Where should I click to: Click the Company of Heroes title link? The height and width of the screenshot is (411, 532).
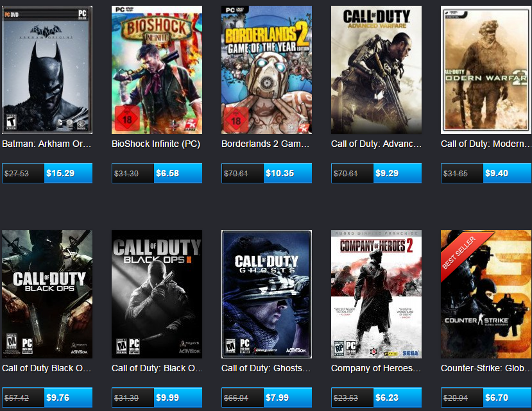pyautogui.click(x=376, y=368)
